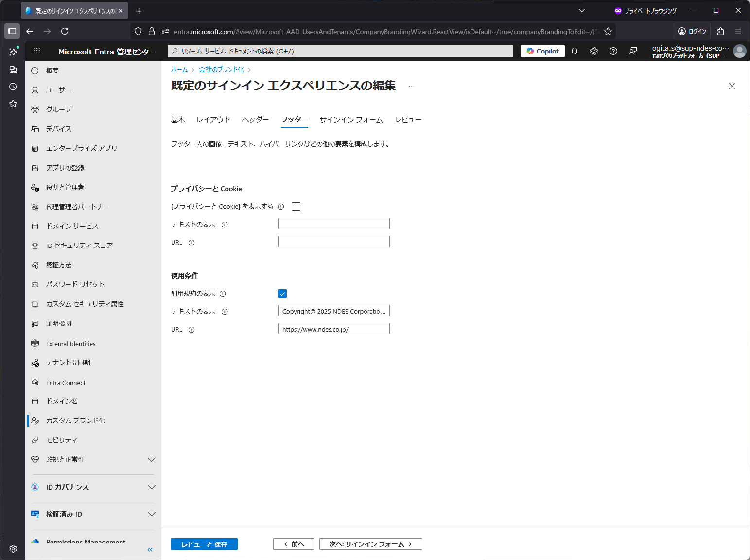Image resolution: width=750 pixels, height=560 pixels.
Task: Click the help question mark icon
Action: tap(613, 51)
